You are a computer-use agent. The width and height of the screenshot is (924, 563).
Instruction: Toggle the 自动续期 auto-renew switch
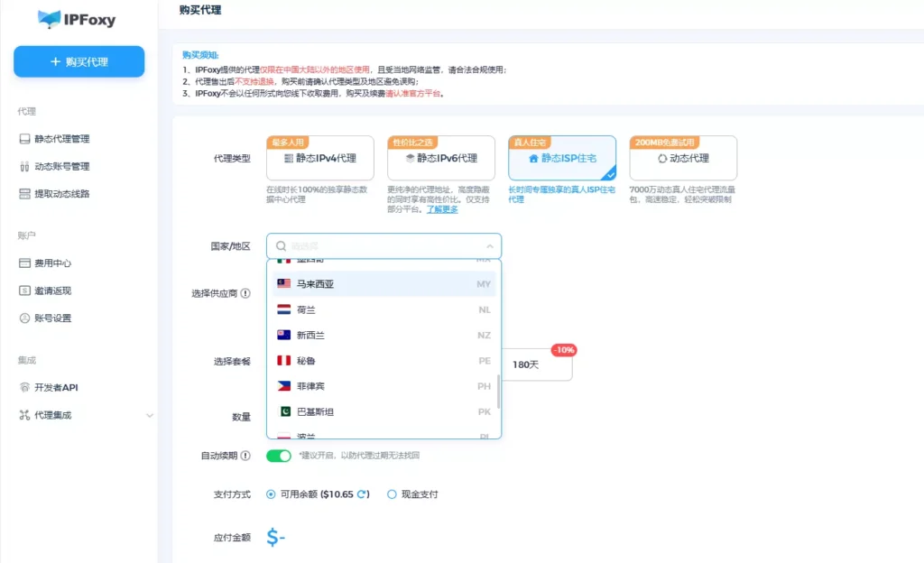(278, 456)
